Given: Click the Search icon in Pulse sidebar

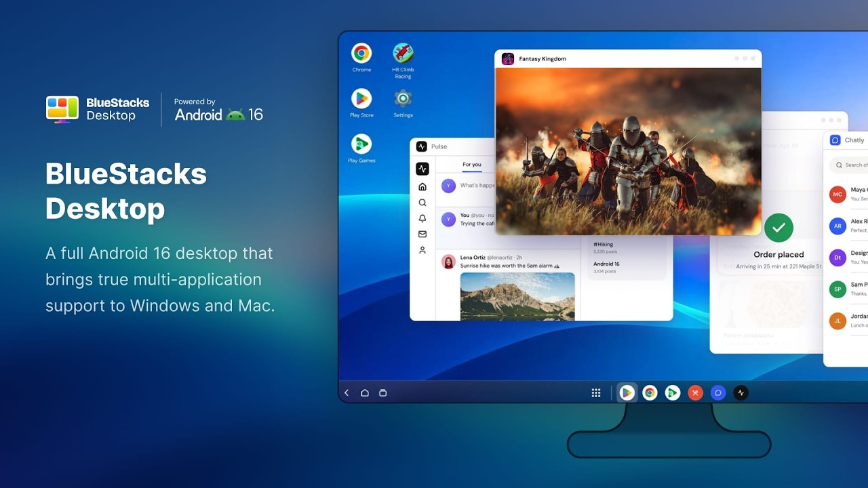Looking at the screenshot, I should click(422, 203).
